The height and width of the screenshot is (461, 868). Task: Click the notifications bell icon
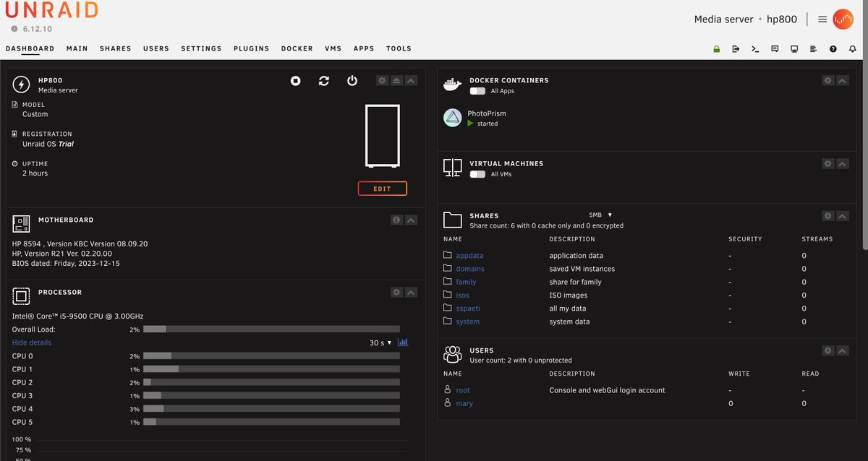tap(853, 48)
